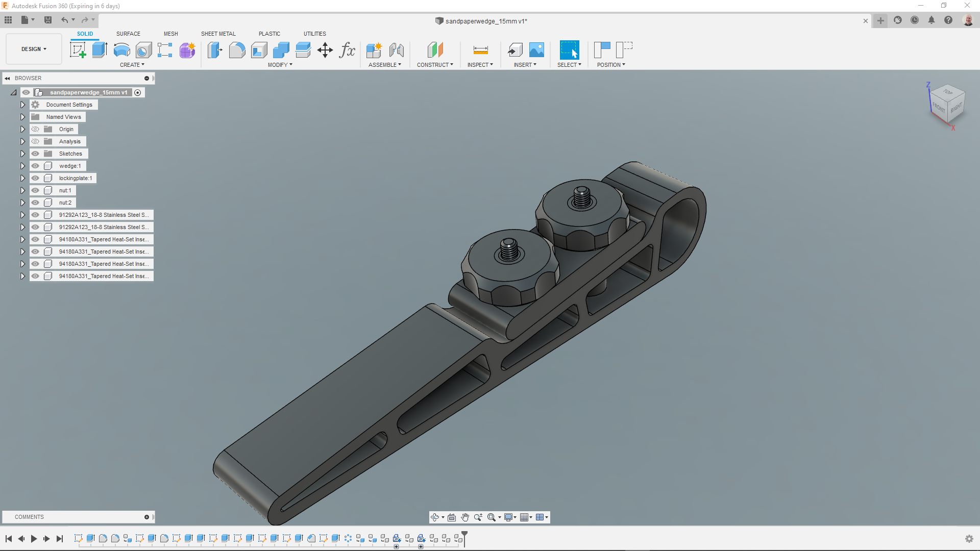
Task: Switch to the MESH tab
Action: (x=171, y=34)
